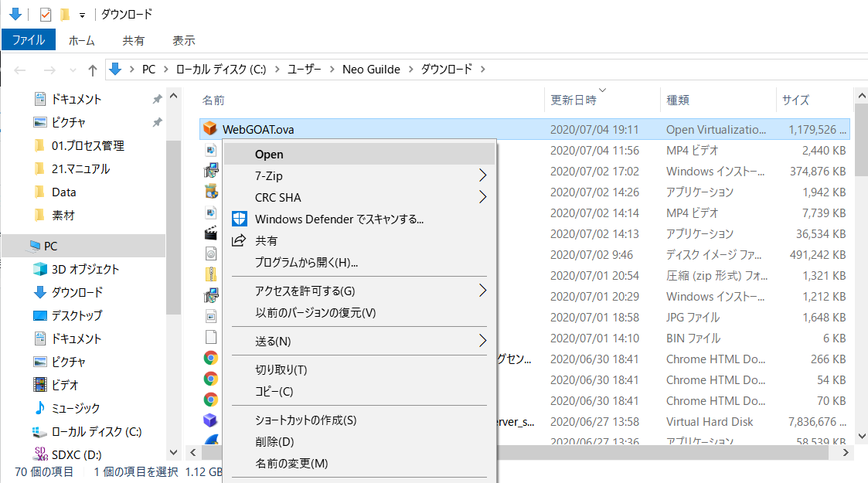Click the new folder quick access icon
Viewport: 868px width, 483px height.
pos(65,15)
